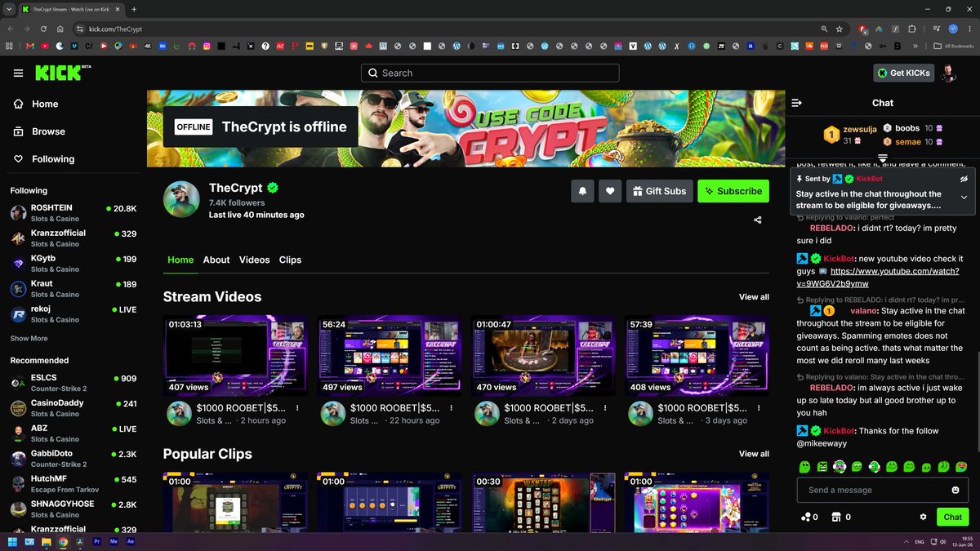
Task: Open the 01:03:13 stream video thumbnail
Action: (x=235, y=356)
